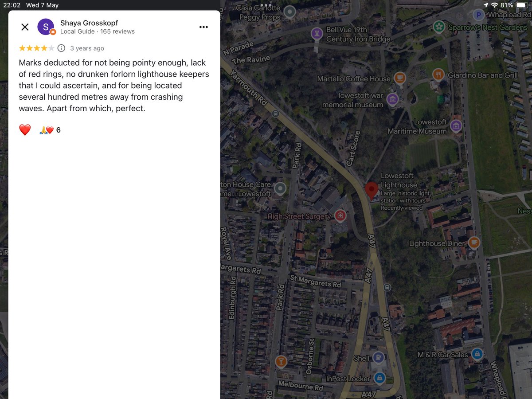Image resolution: width=532 pixels, height=399 pixels.
Task: Select the Casa Carlotte Peggy Props marker
Action: 289,12
